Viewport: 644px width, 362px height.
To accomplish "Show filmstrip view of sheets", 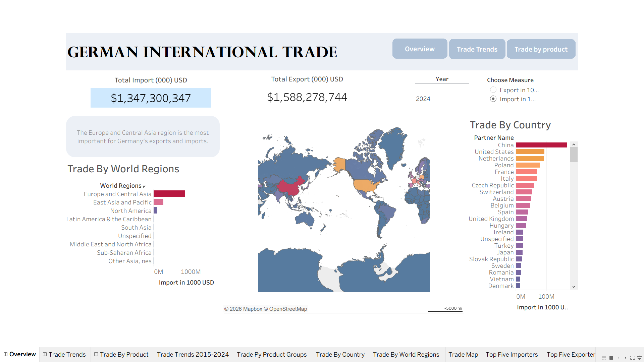I will click(604, 358).
